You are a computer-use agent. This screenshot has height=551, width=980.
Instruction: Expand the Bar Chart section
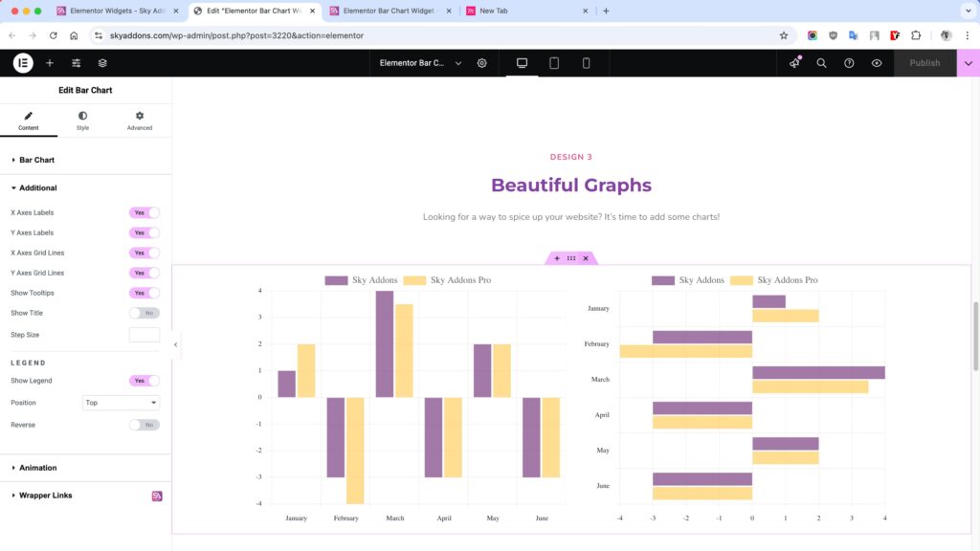pos(85,160)
